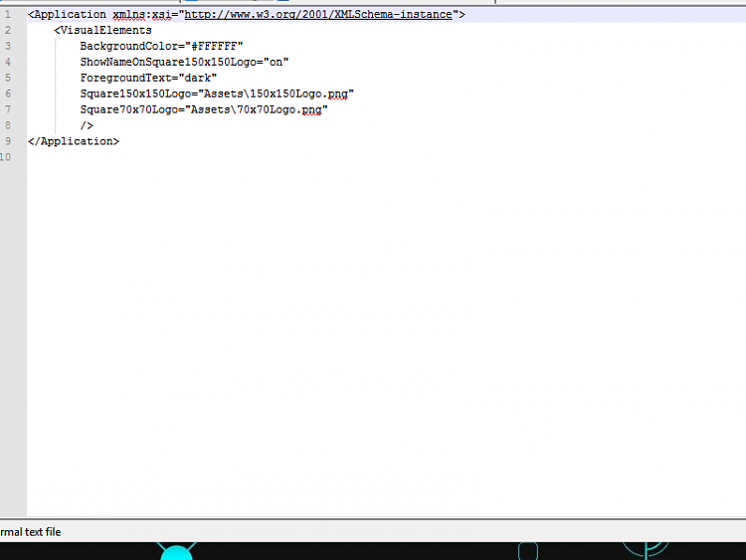This screenshot has height=560, width=746.
Task: Click the closing </Application> tag
Action: coord(74,141)
